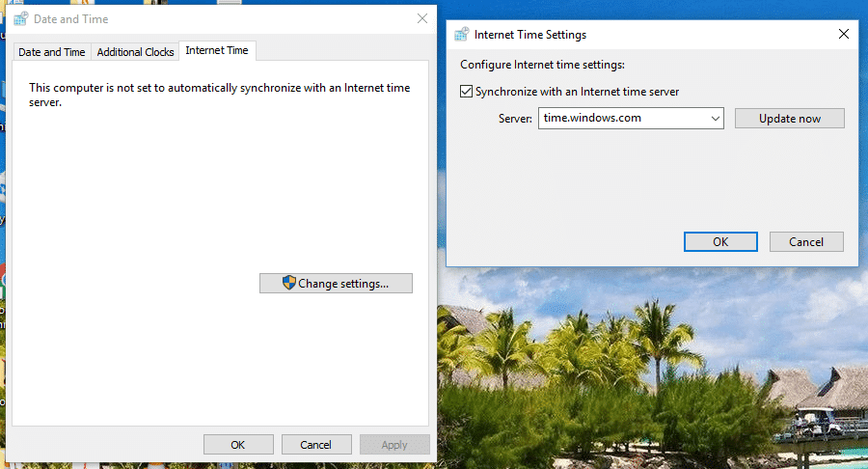Close the Date and Time window

422,18
